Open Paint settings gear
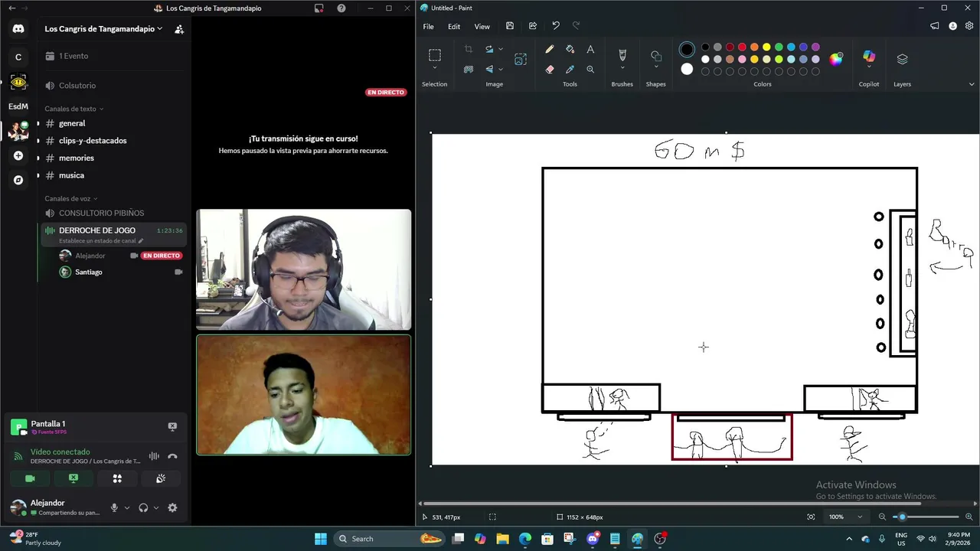This screenshot has height=551, width=980. tap(969, 26)
